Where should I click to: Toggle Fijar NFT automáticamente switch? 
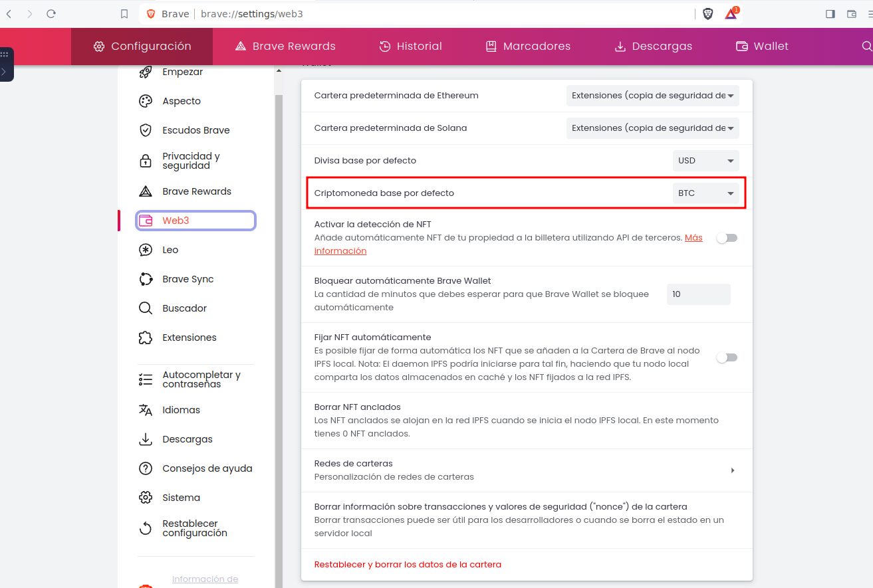(x=727, y=357)
